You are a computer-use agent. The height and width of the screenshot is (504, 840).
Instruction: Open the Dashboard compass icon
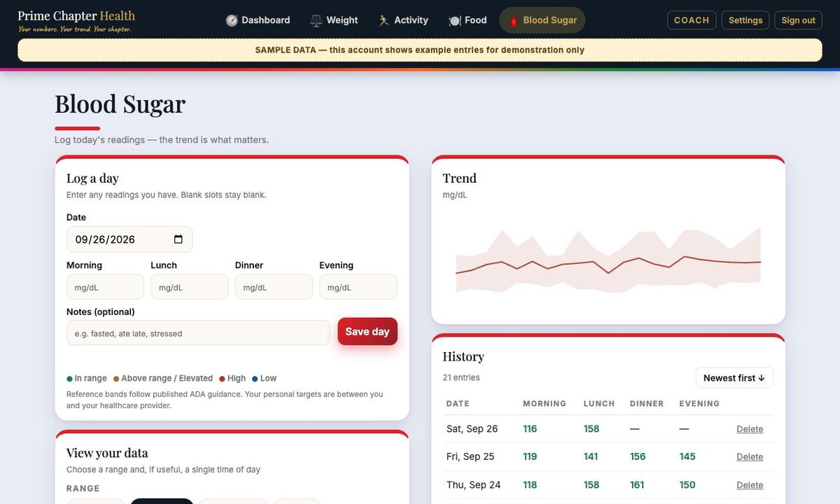(x=232, y=20)
